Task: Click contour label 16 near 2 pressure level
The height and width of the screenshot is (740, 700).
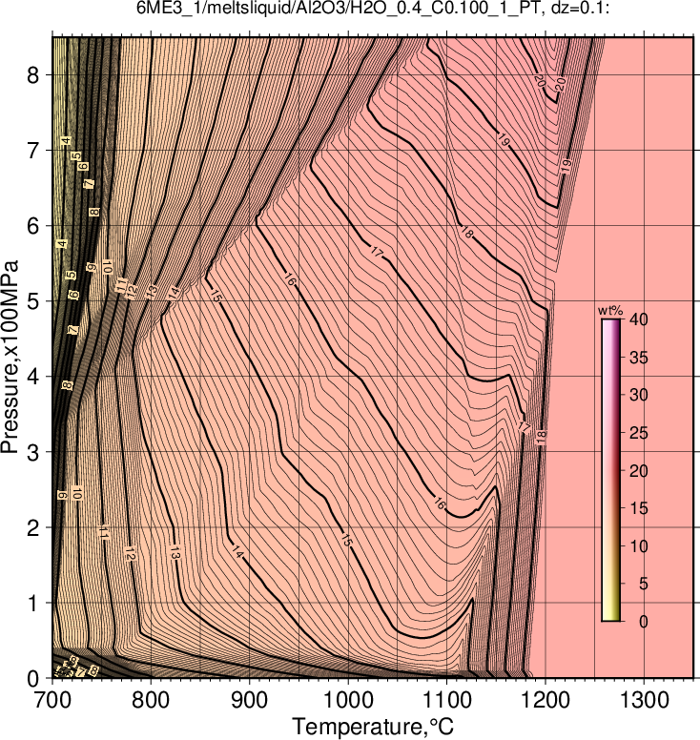Action: tap(440, 504)
